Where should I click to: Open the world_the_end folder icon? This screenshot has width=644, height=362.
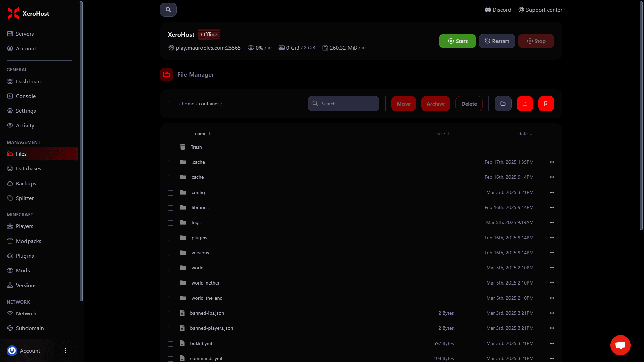[183, 298]
